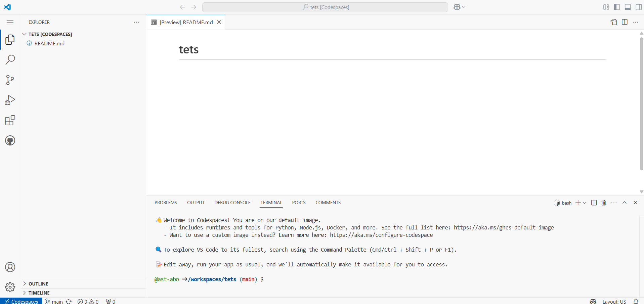Viewport: 644px width, 304px height.
Task: Open the Accounts icon in activity bar
Action: coord(10,267)
